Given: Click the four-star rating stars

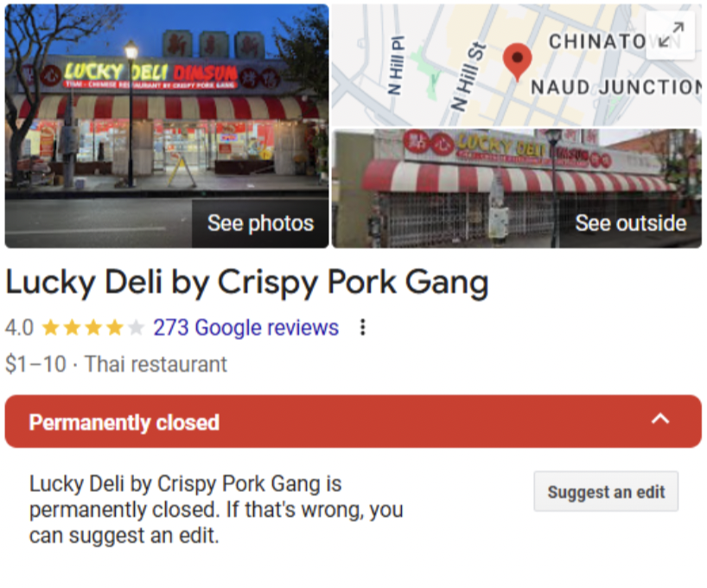Looking at the screenshot, I should click(x=92, y=328).
